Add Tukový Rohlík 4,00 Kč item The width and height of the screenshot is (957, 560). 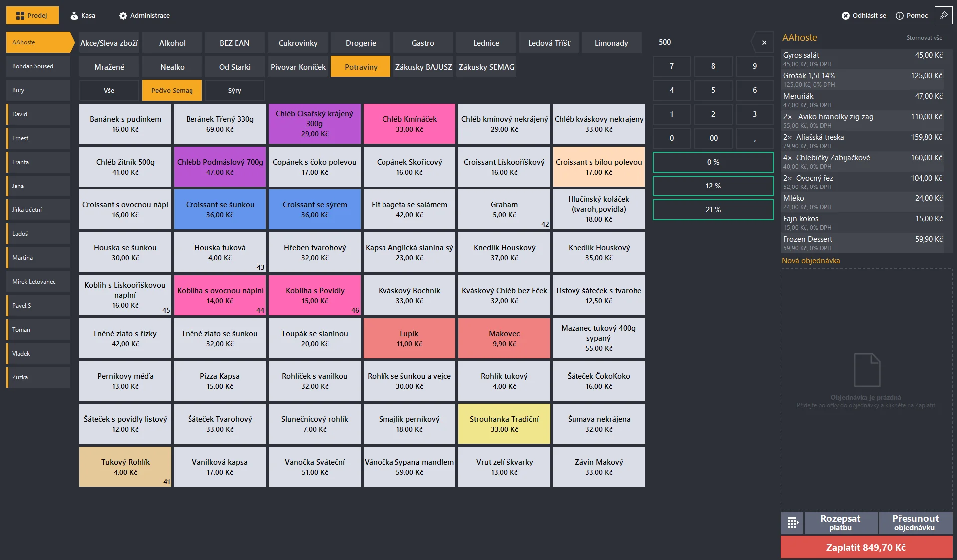[x=125, y=467]
